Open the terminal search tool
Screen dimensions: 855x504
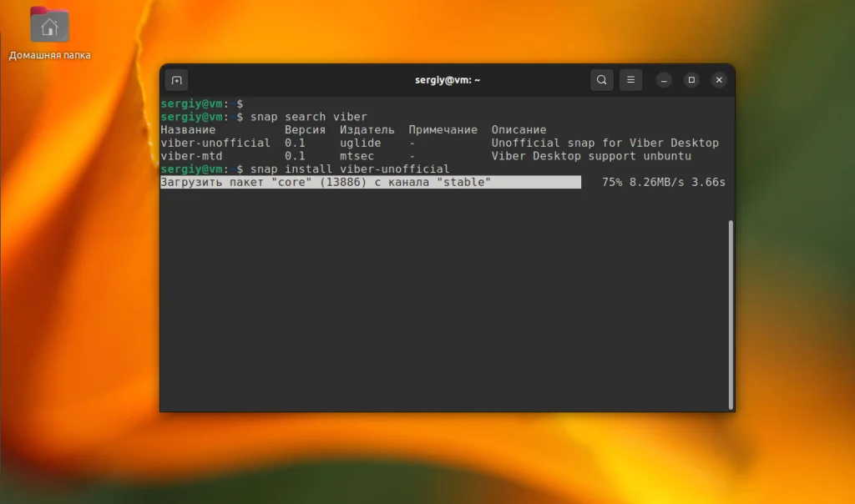point(601,79)
